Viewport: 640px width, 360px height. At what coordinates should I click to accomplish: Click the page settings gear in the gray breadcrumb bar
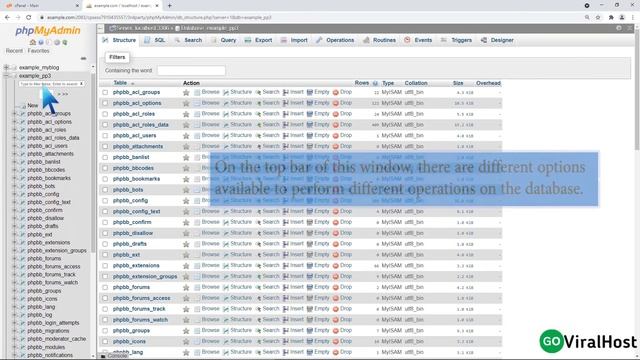619,28
